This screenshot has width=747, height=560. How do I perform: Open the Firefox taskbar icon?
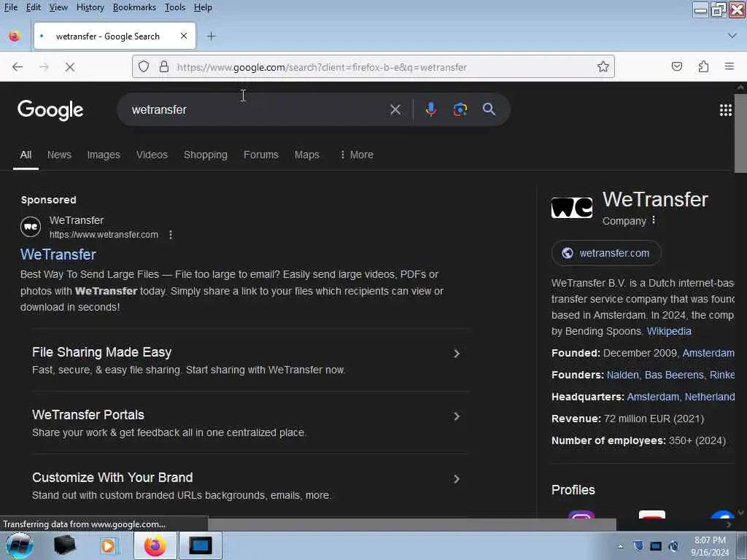155,545
